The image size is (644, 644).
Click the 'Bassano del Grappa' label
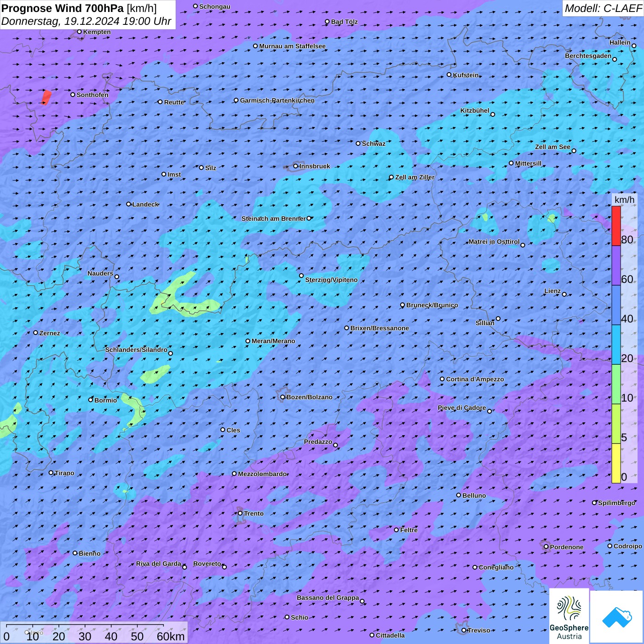click(328, 598)
